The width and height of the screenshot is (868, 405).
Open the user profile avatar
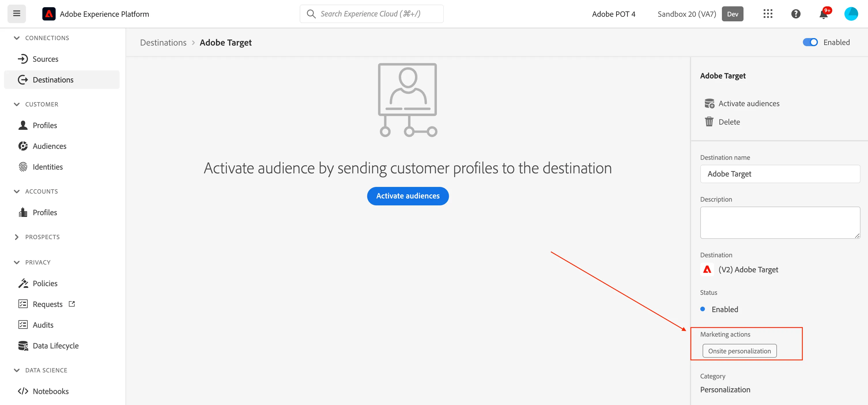[x=851, y=14]
